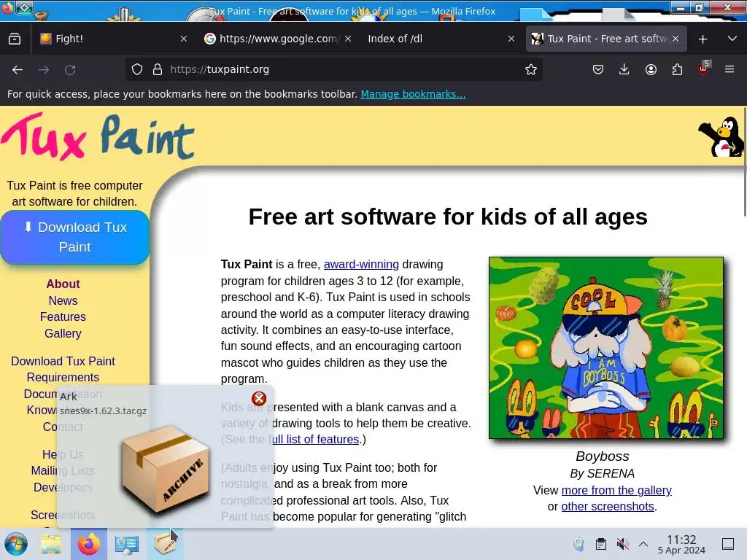Open the Firefox View icon
Screen dimensions: 747x560
pyautogui.click(x=15, y=39)
